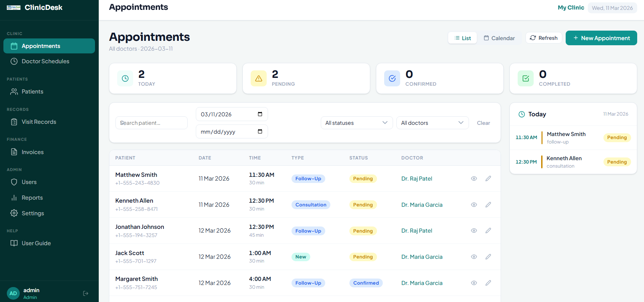
Task: Click edit pencil for Matthew Smith appointment
Action: [x=488, y=179]
